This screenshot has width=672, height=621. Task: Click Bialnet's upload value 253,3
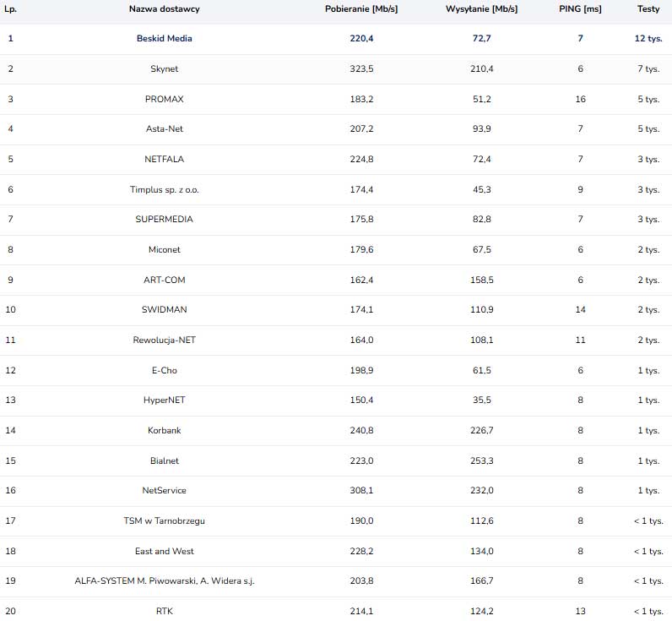(x=481, y=460)
